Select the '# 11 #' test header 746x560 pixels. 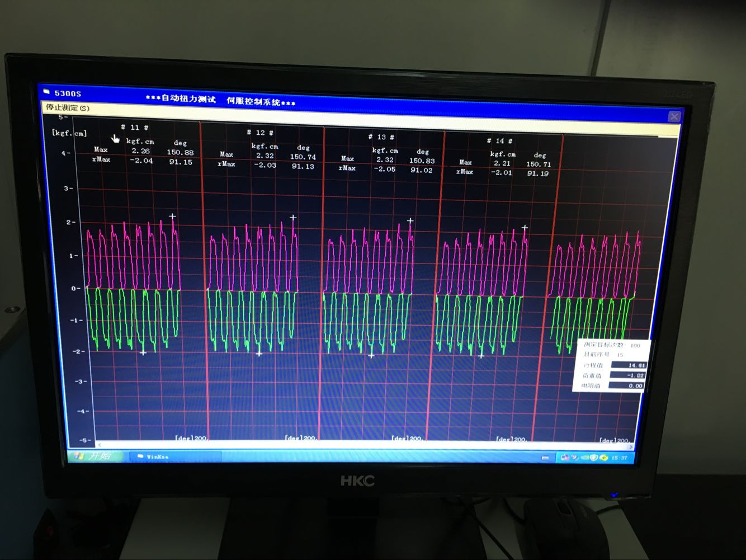(135, 128)
